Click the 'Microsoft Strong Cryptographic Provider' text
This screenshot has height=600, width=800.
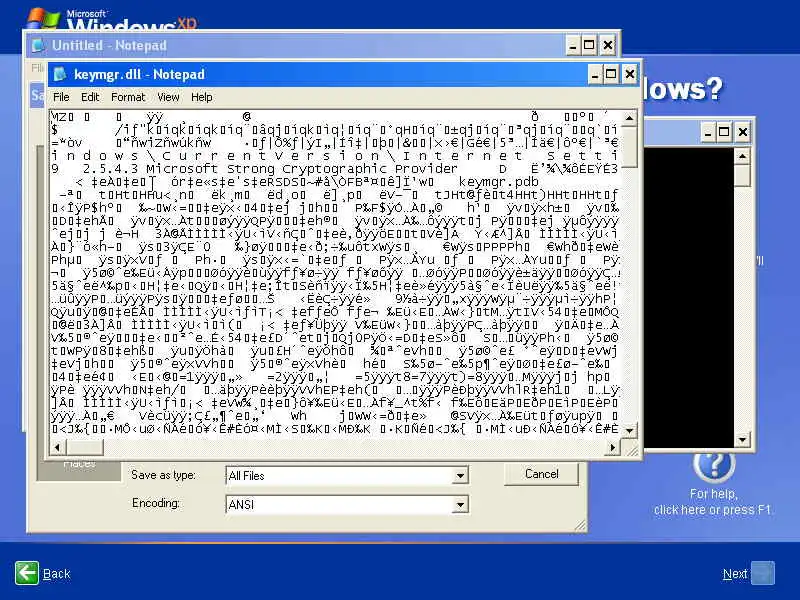tap(302, 169)
